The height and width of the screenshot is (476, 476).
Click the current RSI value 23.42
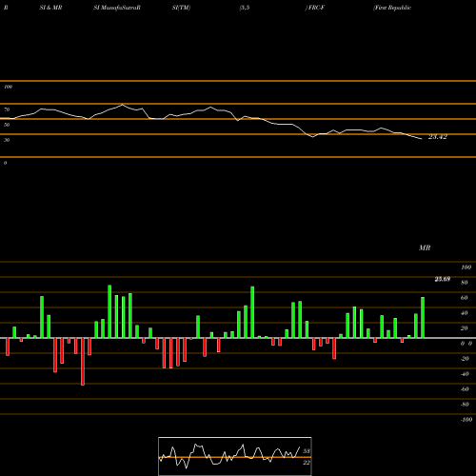pos(438,137)
